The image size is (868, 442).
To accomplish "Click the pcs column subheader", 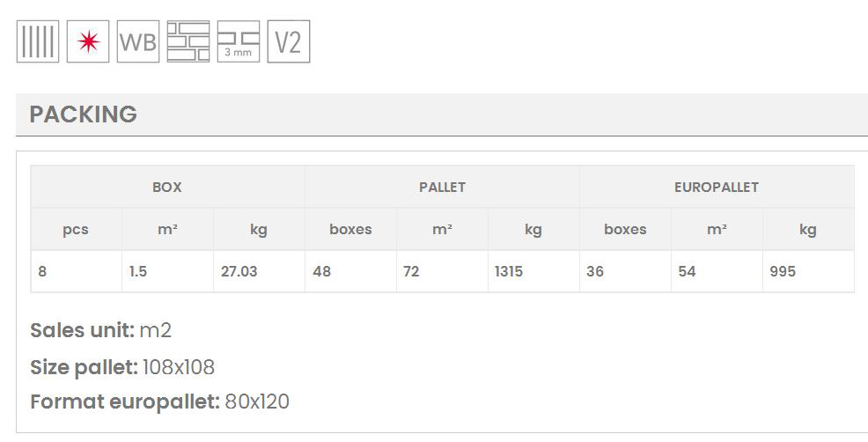I will click(x=76, y=230).
